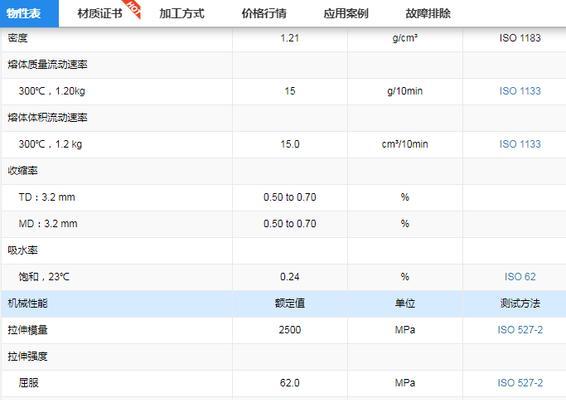Click the g/10min unit cell
Viewport: 566px width, 400px height.
coord(405,91)
